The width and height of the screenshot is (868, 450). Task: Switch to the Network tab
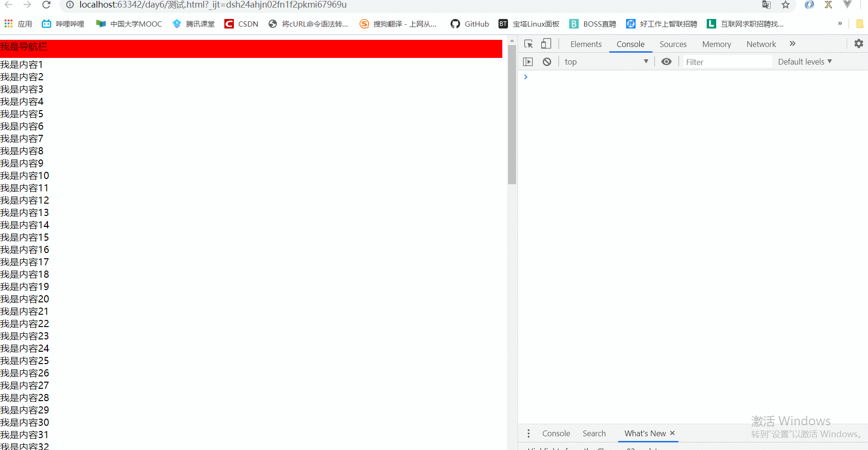[x=761, y=44]
